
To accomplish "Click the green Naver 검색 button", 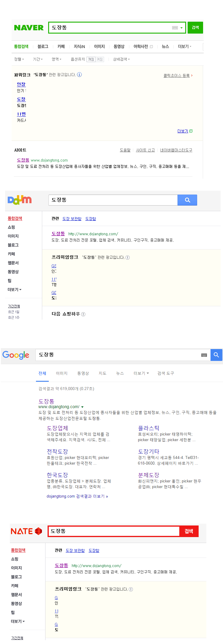I will (x=195, y=28).
